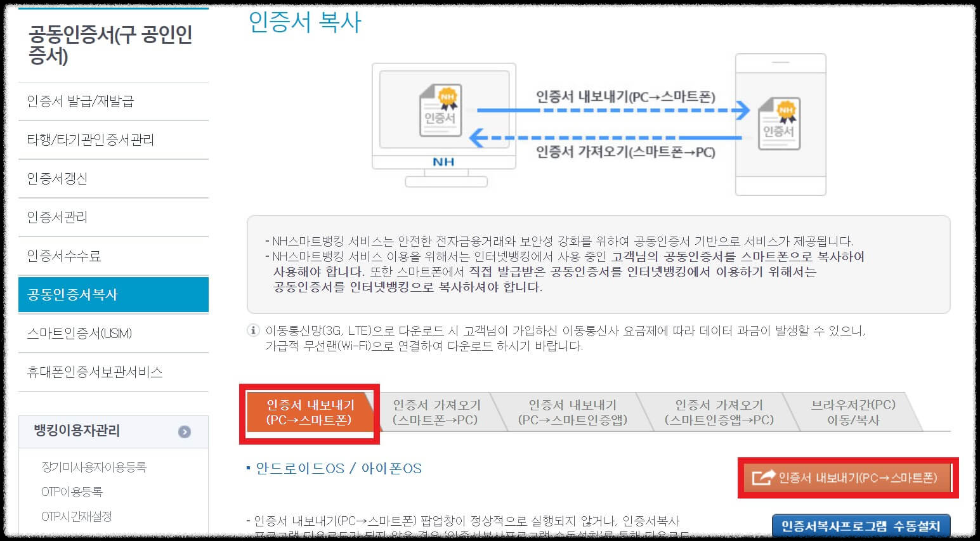Select 휴대폰인증서보관서비스 menu entry
Screen dimensions: 980x541
point(113,372)
